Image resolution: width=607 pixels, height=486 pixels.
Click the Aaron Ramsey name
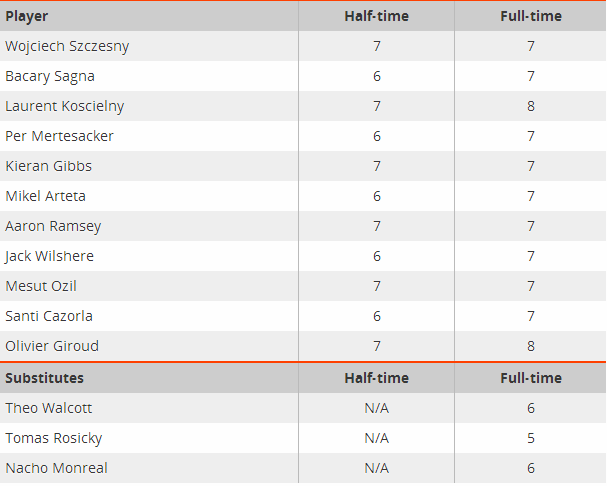[x=53, y=226]
